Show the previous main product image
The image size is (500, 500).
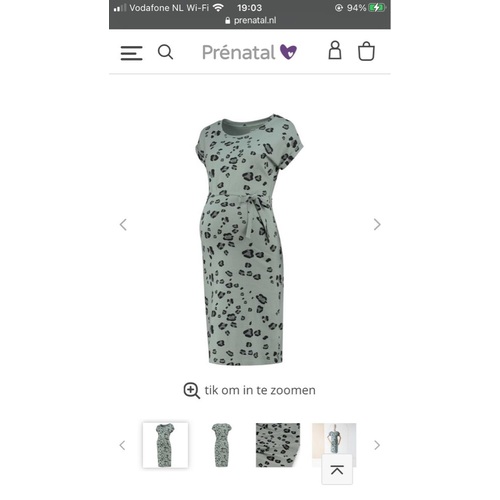point(123,224)
